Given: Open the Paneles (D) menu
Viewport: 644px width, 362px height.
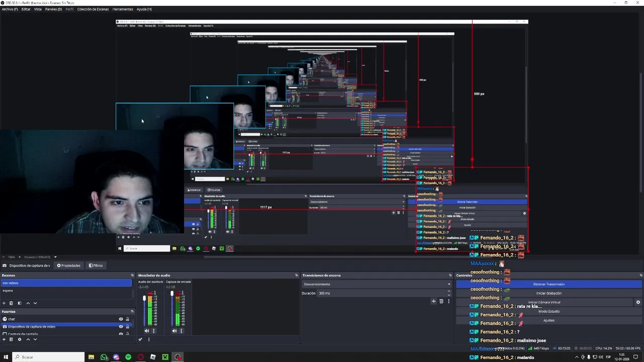Looking at the screenshot, I should pos(53,9).
